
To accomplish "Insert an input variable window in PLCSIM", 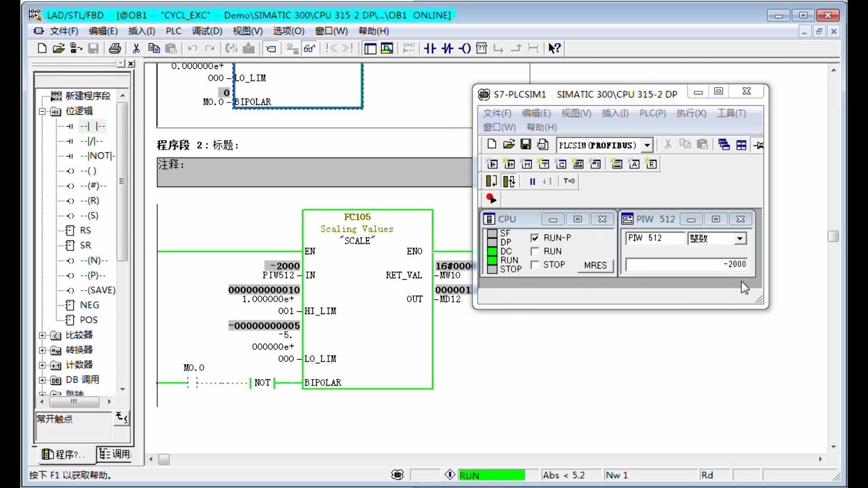I will (x=492, y=164).
